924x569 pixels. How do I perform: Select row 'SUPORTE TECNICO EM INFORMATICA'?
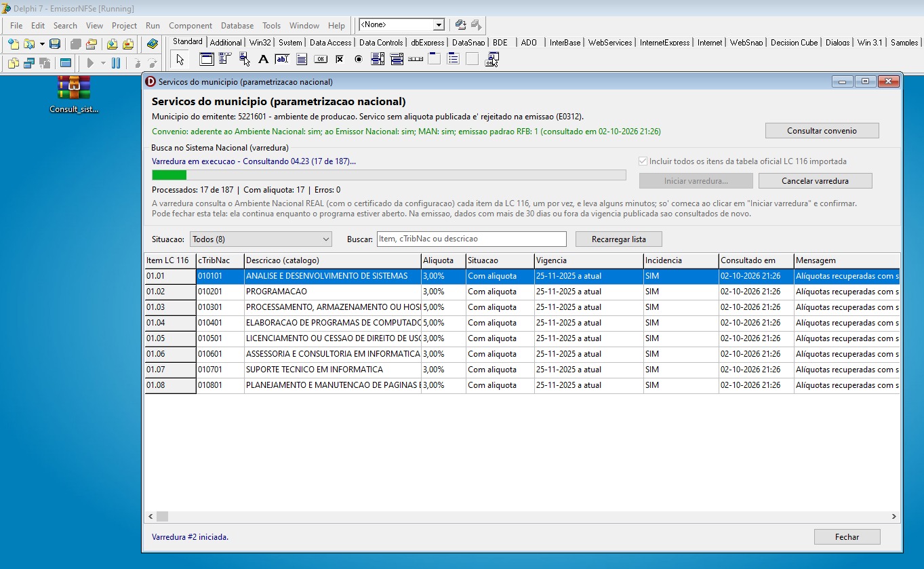[522, 370]
